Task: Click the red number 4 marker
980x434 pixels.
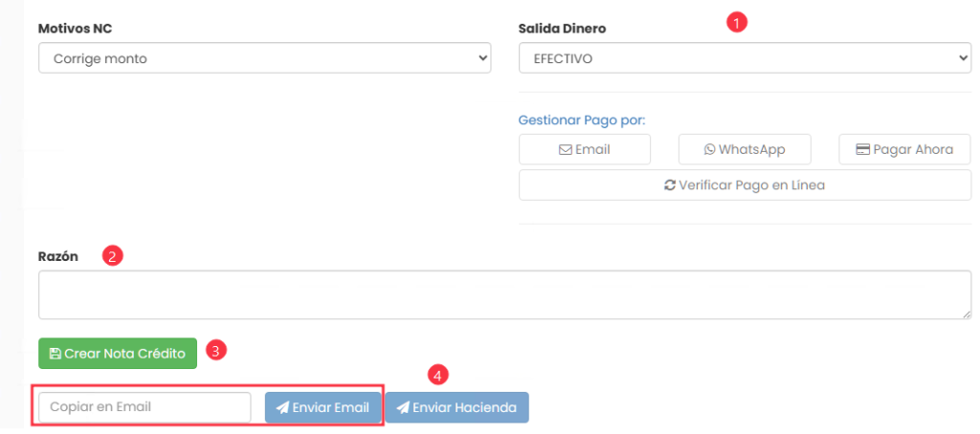Action: pos(437,375)
